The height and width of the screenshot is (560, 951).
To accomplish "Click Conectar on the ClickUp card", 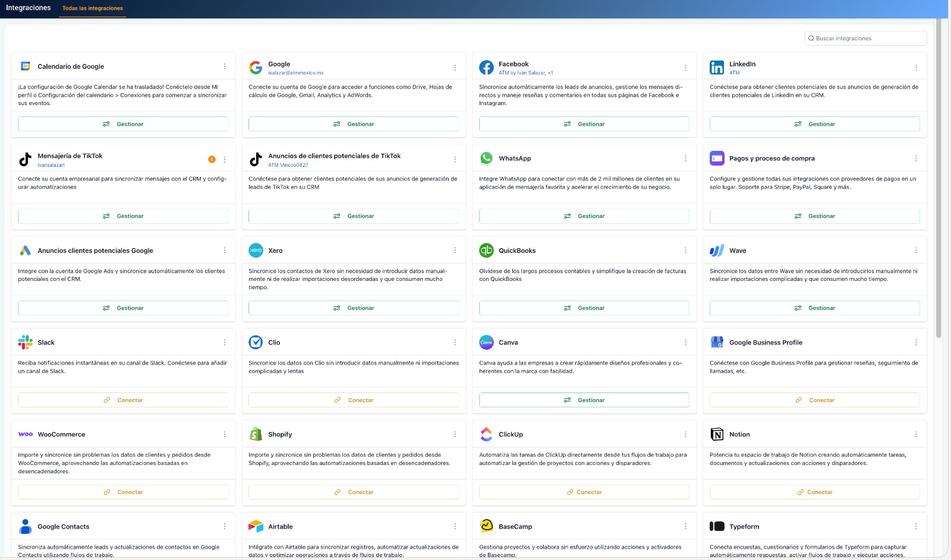I will 584,492.
